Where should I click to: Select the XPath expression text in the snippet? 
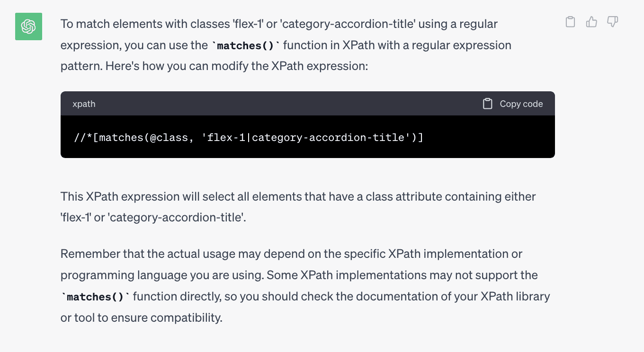tap(248, 137)
